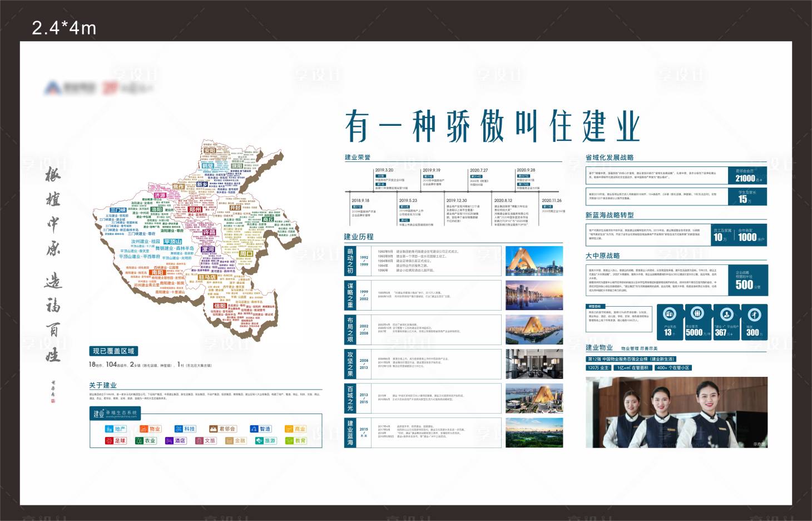The width and height of the screenshot is (812, 521).
Task: Click the 2019.5.23 timeline entry
Action: click(416, 212)
